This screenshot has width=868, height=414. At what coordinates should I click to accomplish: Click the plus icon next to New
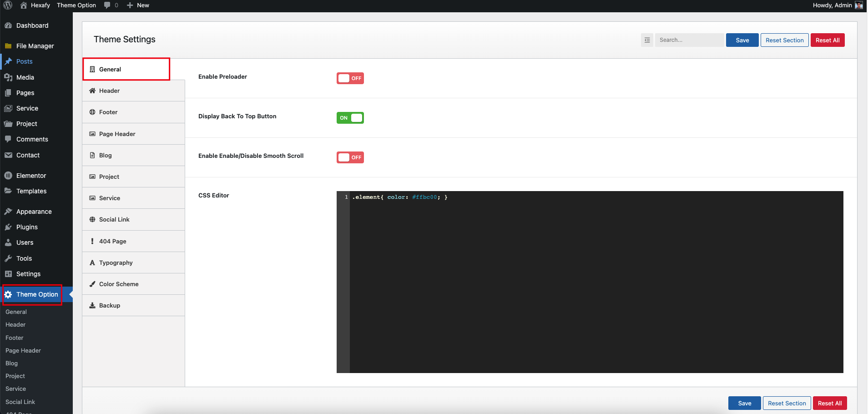tap(130, 5)
